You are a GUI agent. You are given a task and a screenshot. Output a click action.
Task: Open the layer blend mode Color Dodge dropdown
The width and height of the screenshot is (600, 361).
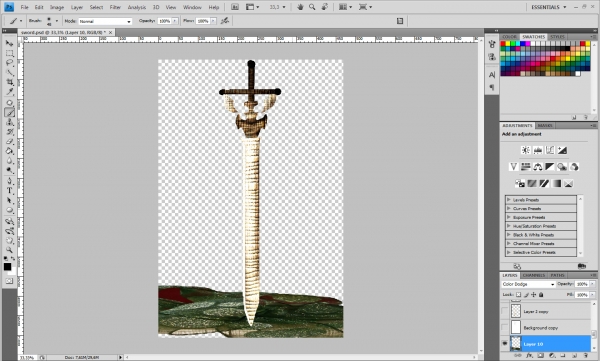tap(528, 284)
